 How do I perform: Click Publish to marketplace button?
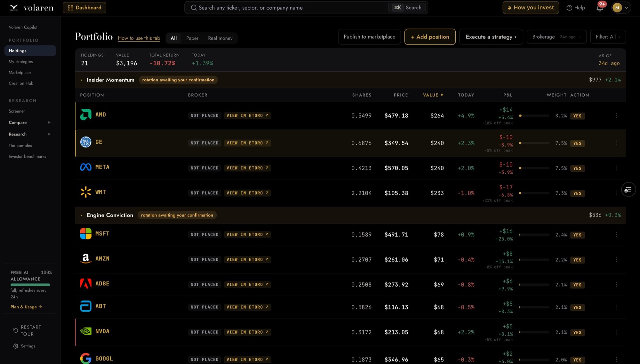coord(369,37)
